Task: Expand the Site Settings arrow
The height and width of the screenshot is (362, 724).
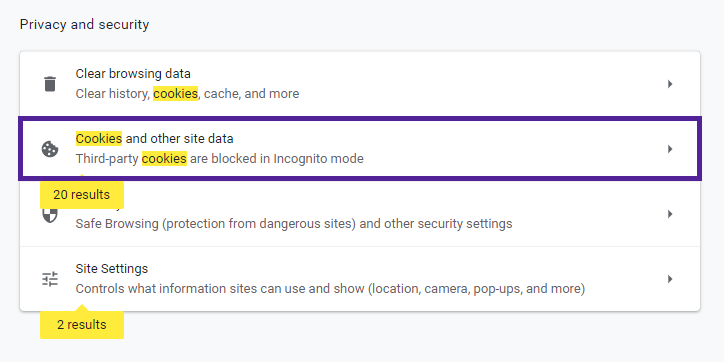Action: [x=670, y=279]
